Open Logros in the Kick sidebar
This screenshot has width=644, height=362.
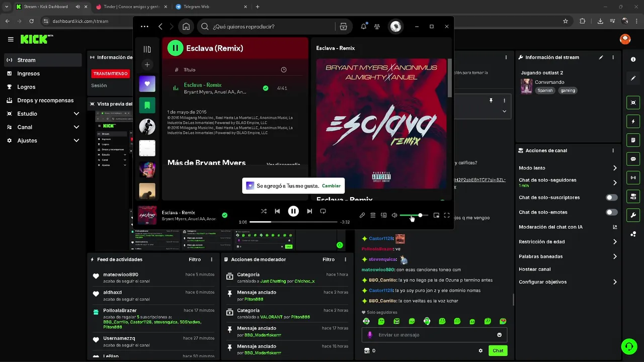(x=43, y=87)
